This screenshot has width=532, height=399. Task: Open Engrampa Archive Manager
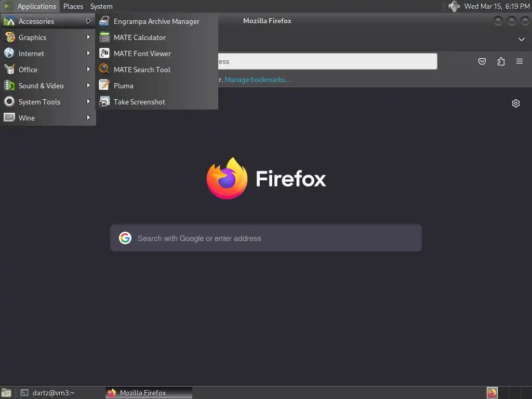[157, 21]
